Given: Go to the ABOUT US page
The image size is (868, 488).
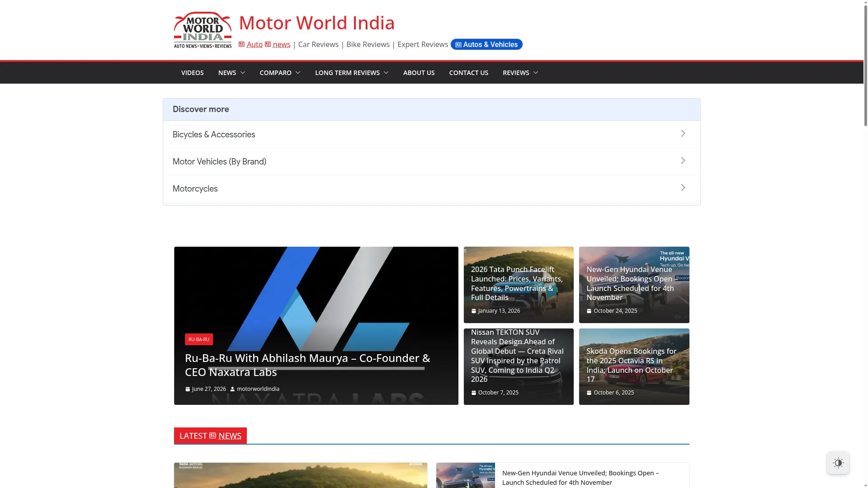Looking at the screenshot, I should coord(419,73).
